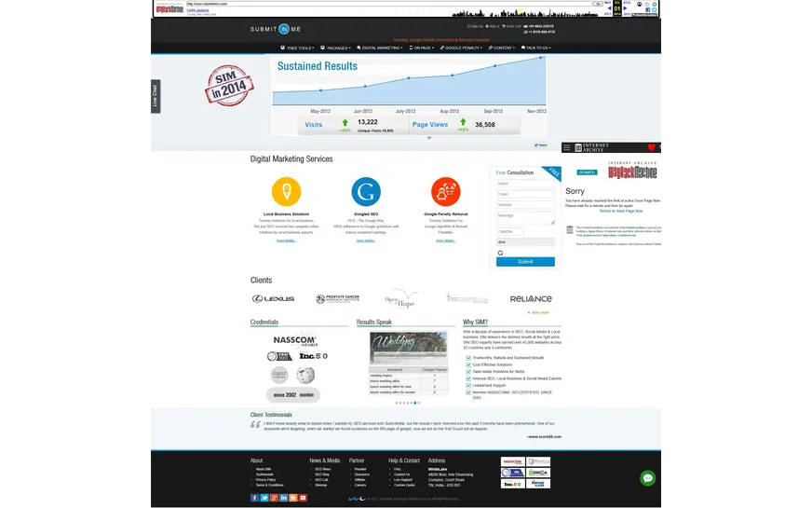Click more details under Local Business Solutions

[286, 240]
